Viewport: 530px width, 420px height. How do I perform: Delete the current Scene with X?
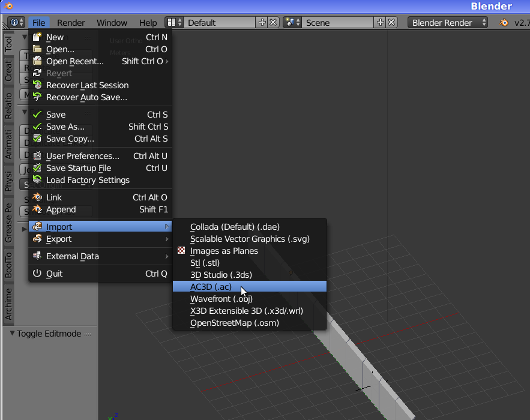click(391, 23)
